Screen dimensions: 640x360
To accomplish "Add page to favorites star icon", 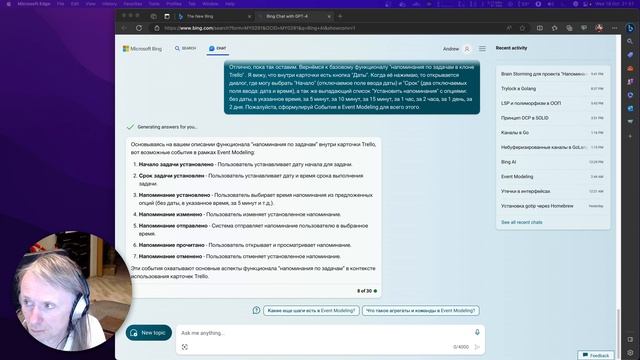I will coord(522,28).
